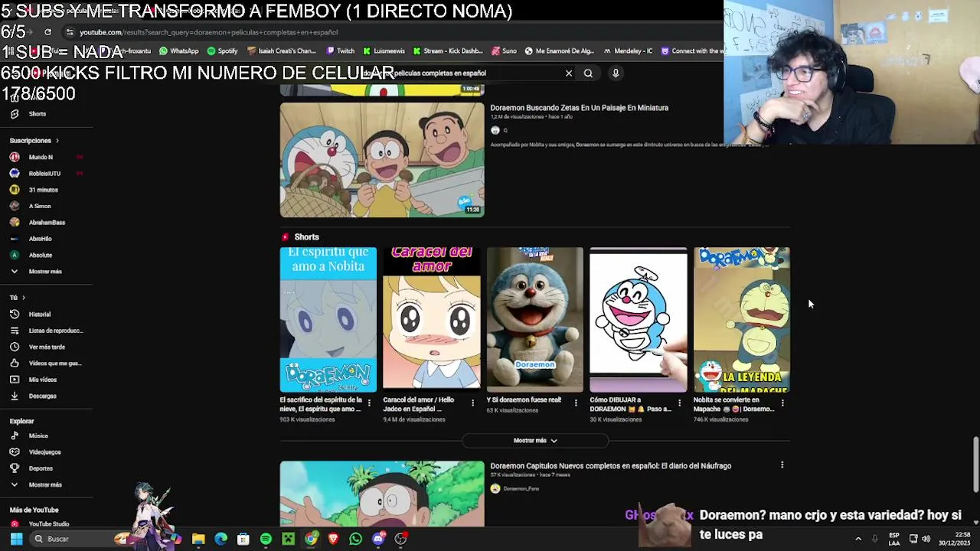
Task: Open the Y si doraemon fuese real short
Action: [534, 320]
